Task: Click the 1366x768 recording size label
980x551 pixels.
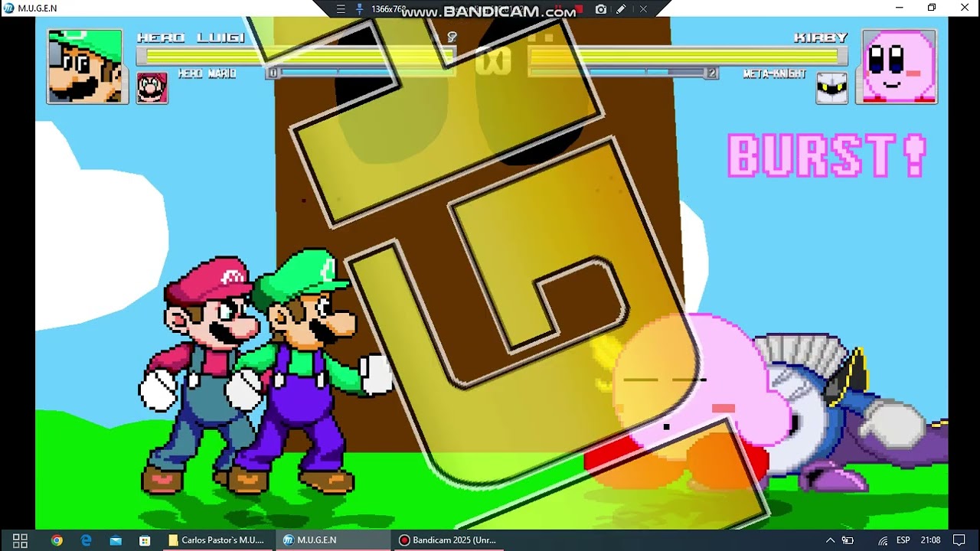Action: pyautogui.click(x=388, y=9)
